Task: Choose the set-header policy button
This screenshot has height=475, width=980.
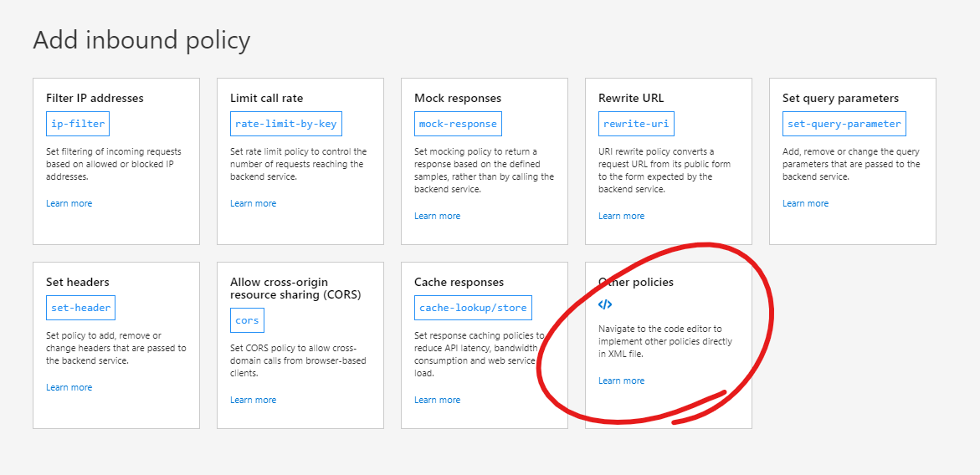Action: [x=80, y=308]
